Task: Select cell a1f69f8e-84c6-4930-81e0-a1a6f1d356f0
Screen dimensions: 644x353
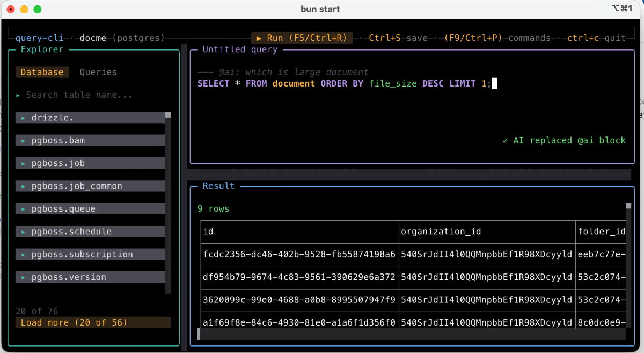Action: pyautogui.click(x=299, y=322)
